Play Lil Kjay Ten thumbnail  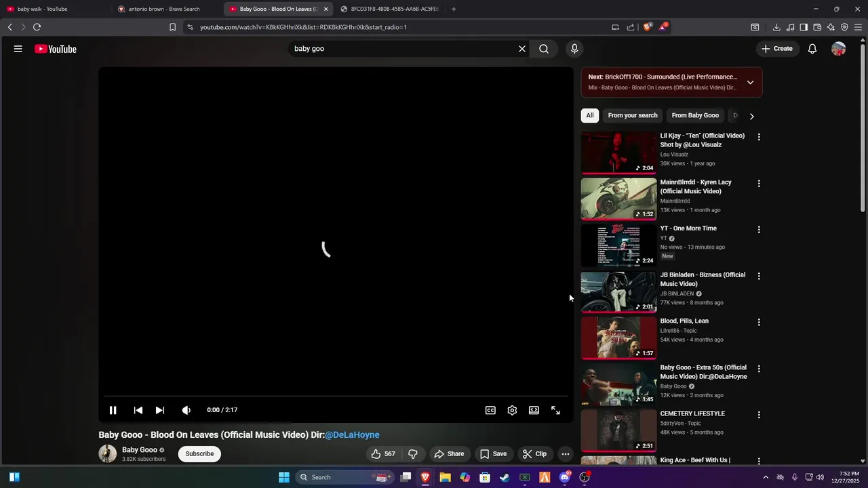pos(618,153)
